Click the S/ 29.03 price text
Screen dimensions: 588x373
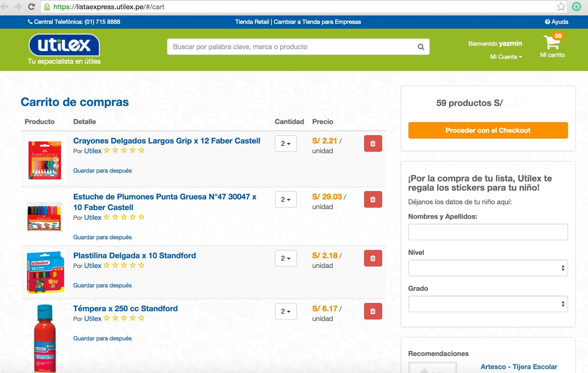click(x=327, y=197)
